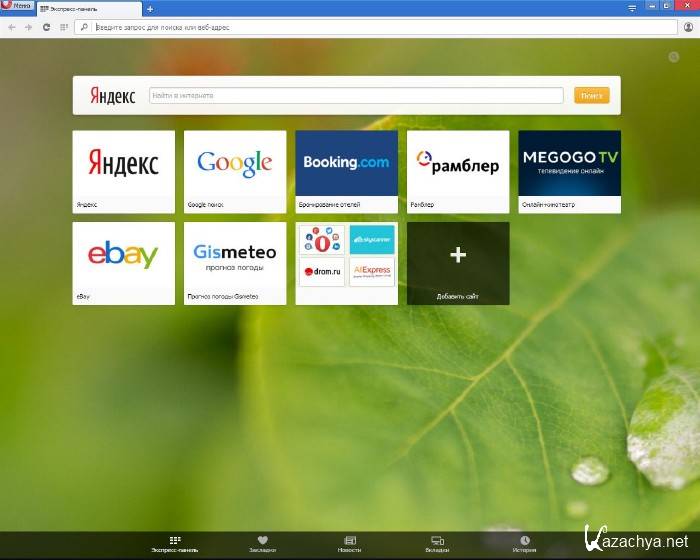Click the address bar input field
This screenshot has height=560, width=700.
pyautogui.click(x=380, y=27)
